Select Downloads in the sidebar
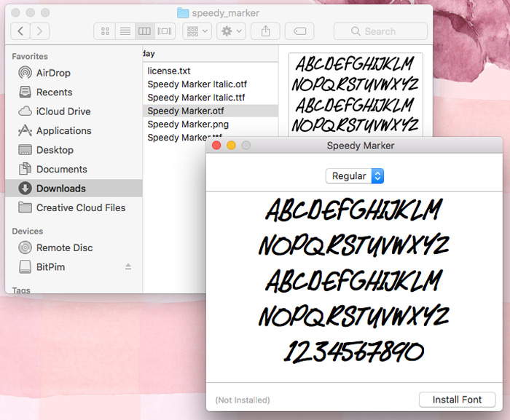 click(x=74, y=189)
